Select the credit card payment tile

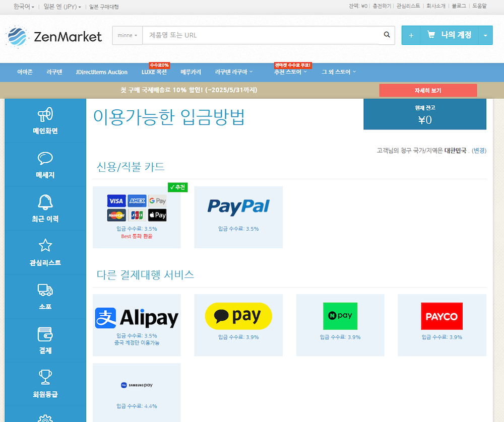(x=137, y=217)
